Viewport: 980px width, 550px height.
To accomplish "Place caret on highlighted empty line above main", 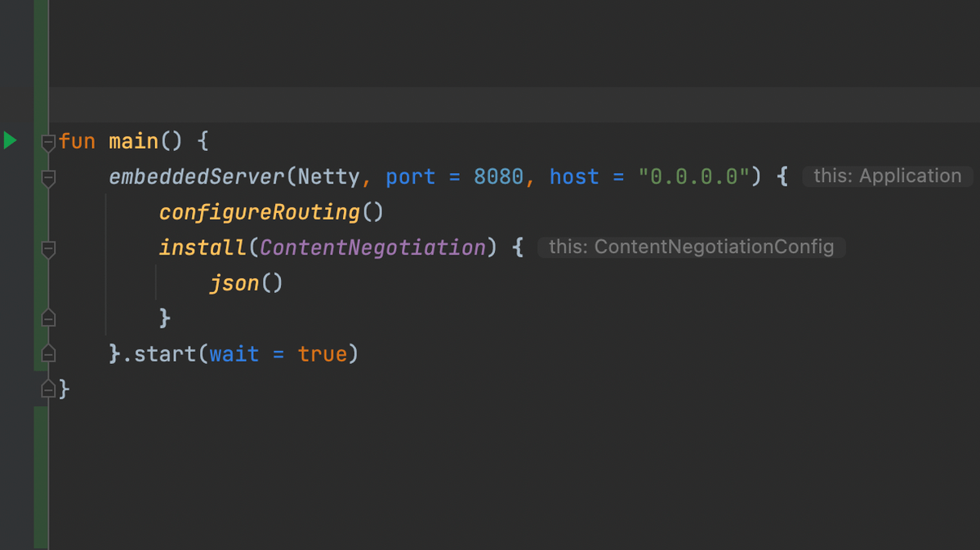I will coord(490,104).
